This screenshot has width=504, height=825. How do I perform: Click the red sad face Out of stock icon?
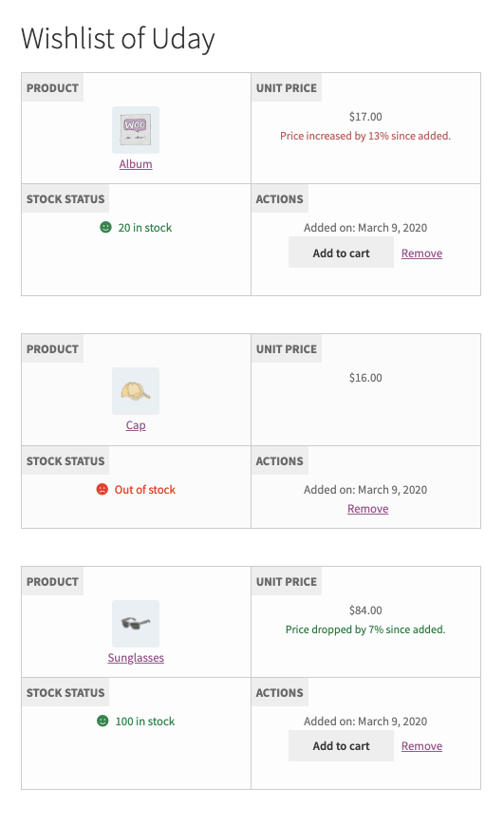pos(103,489)
